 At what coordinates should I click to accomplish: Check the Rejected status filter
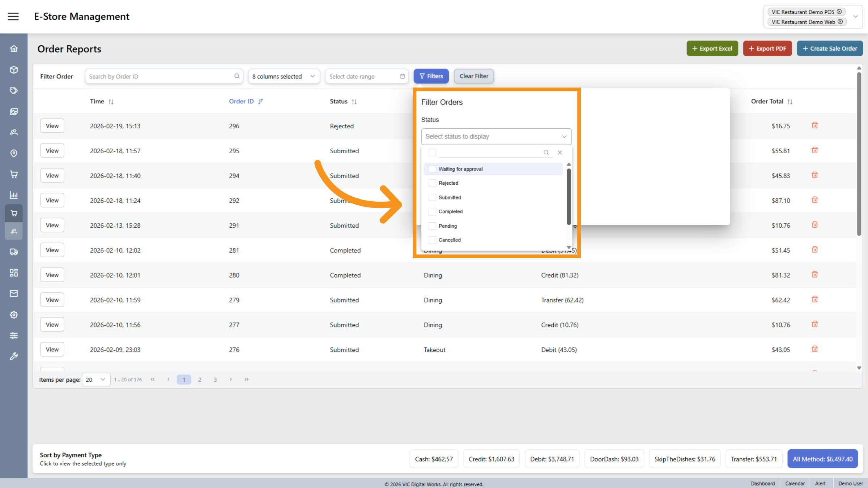(x=432, y=183)
